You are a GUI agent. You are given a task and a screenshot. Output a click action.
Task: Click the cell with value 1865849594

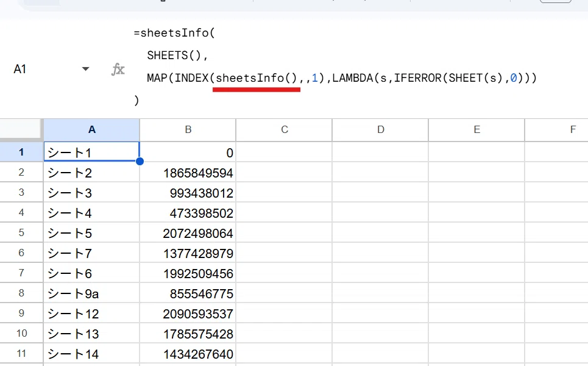click(x=188, y=172)
